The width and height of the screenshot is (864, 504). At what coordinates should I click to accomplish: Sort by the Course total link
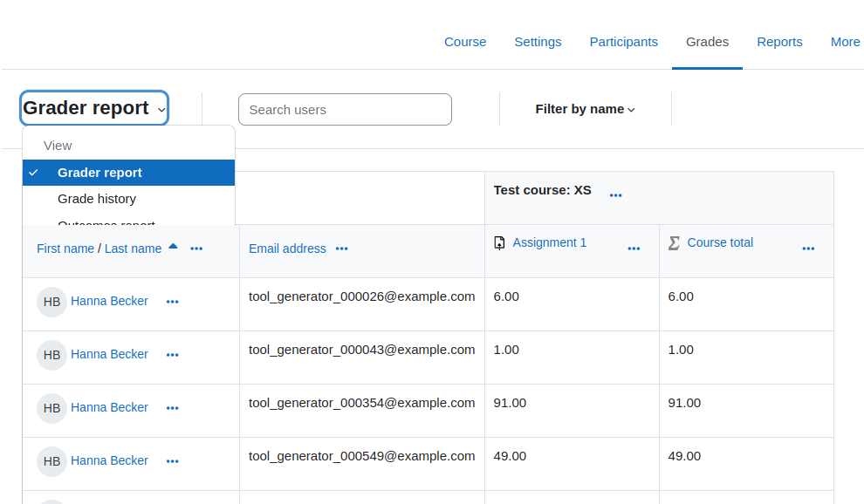(x=720, y=243)
